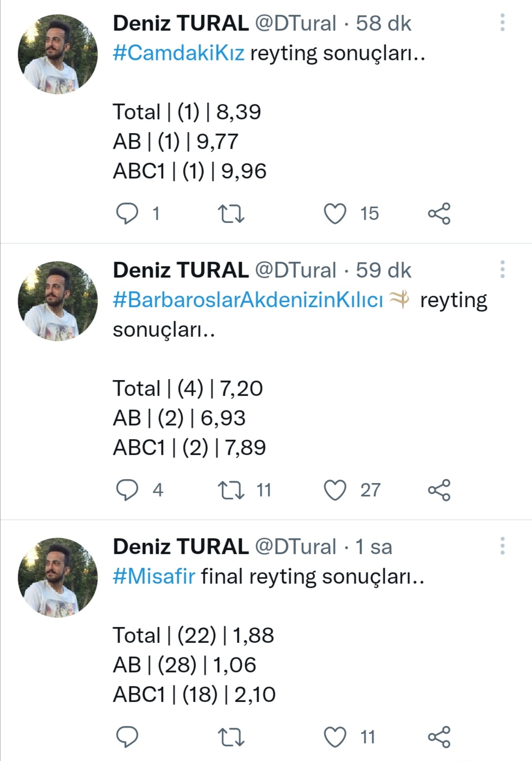Reply to the CamdakiKız ratings tweet

coord(127,213)
